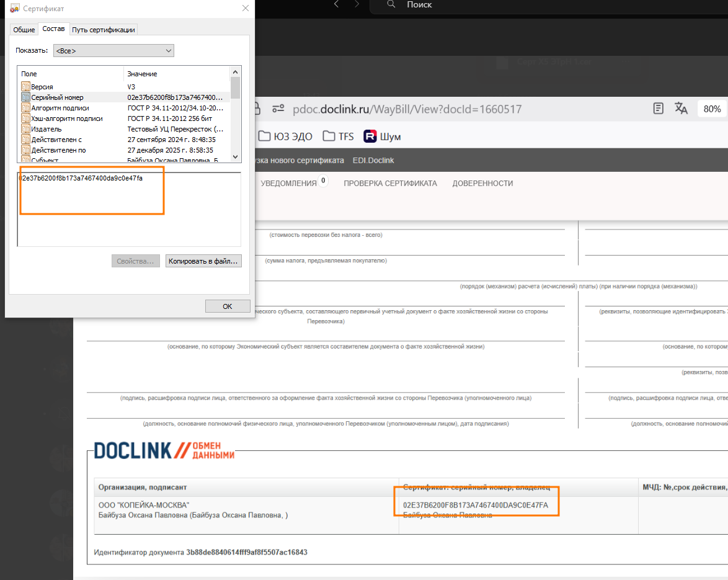This screenshot has height=580, width=728.
Task: Click the Хэш-алгоритм подписи row icon
Action: click(x=25, y=118)
